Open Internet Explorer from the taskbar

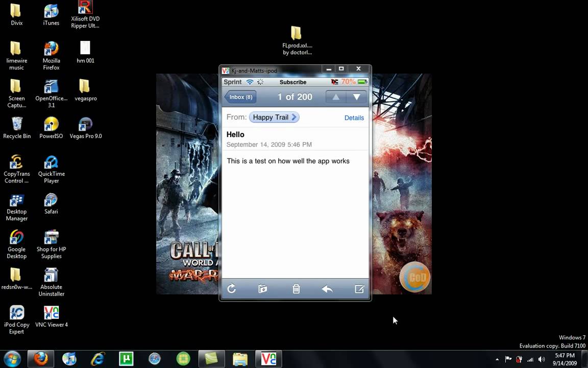click(x=97, y=359)
